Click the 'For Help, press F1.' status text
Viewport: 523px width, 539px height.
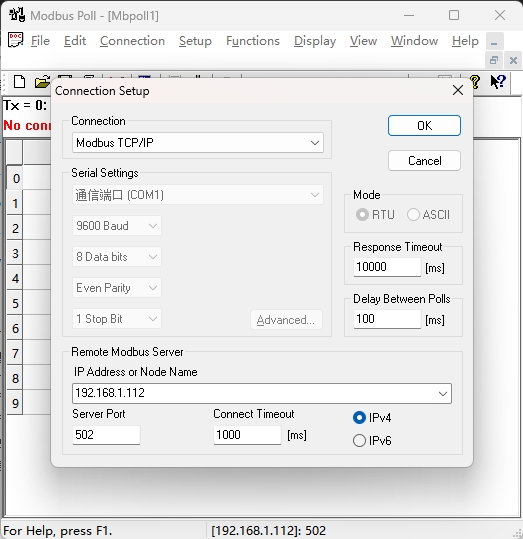tap(58, 531)
